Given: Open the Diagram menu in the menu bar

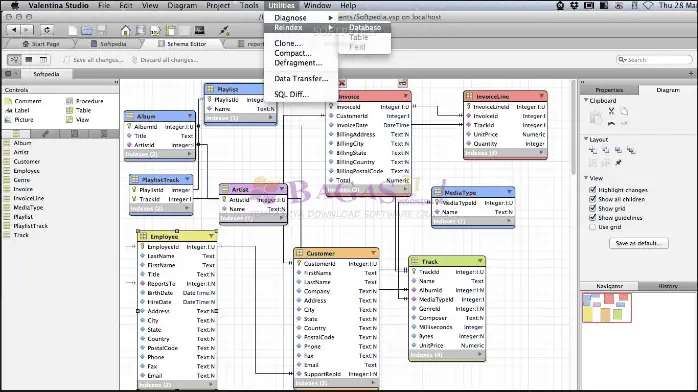Looking at the screenshot, I should coord(182,5).
